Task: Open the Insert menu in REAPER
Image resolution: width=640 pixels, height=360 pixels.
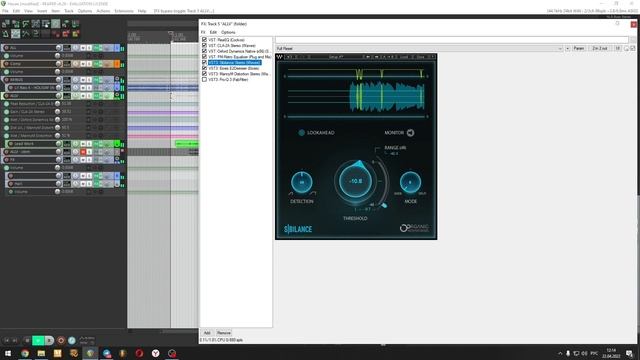Action: [42, 11]
